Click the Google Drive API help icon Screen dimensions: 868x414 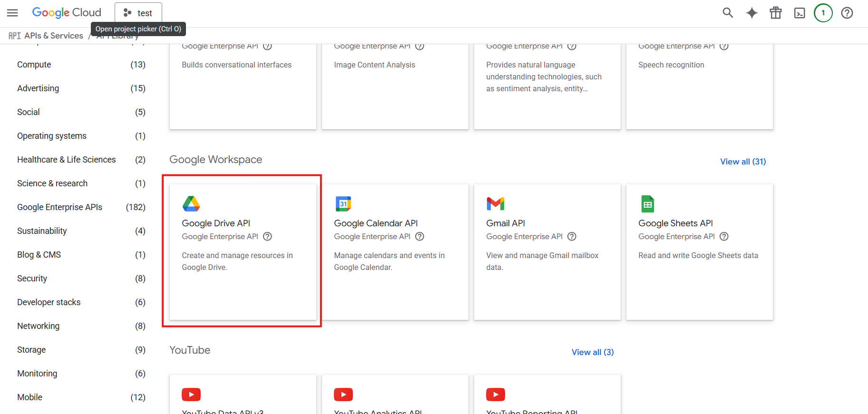(268, 237)
